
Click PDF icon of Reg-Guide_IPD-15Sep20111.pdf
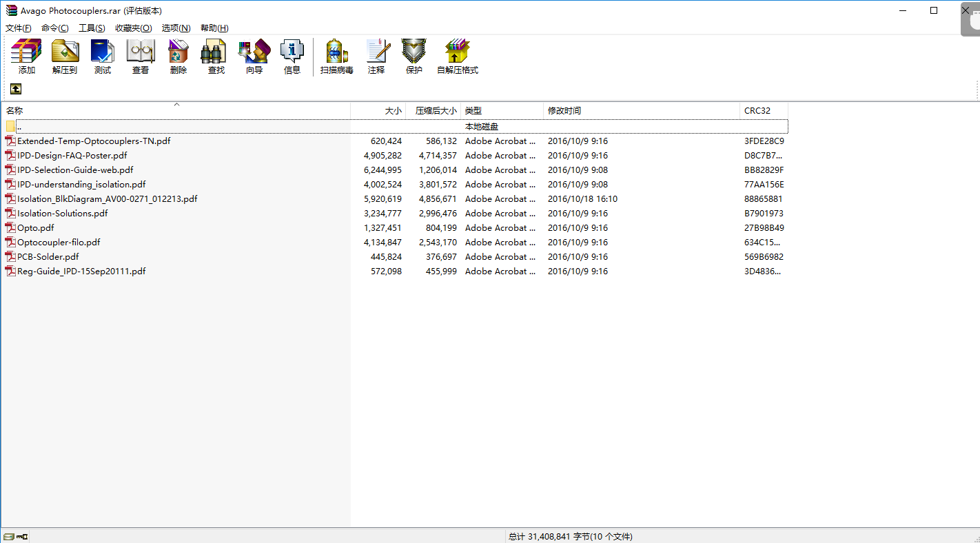(x=10, y=271)
